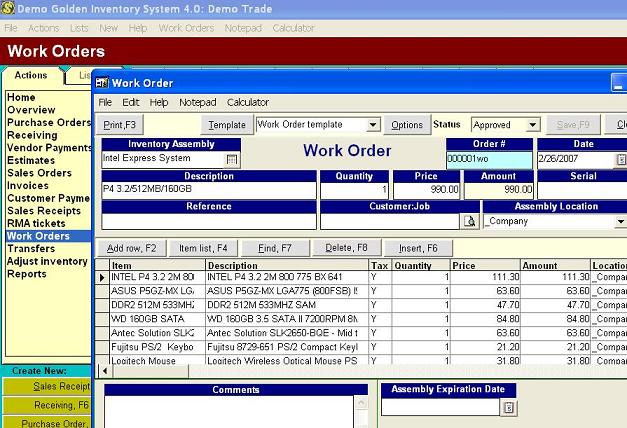Click the Comments text area
627x428 pixels.
(230, 412)
